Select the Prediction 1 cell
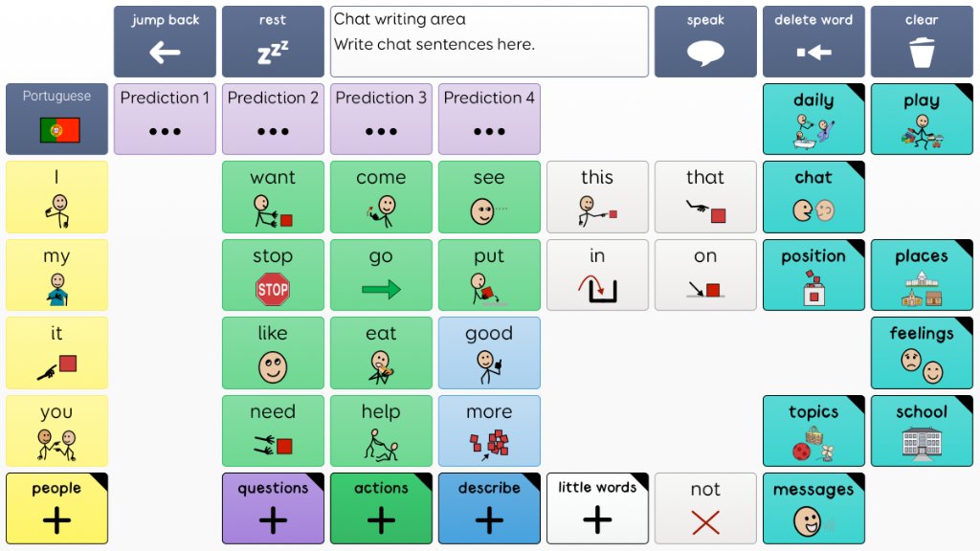Screen dimensions: 980x551 pyautogui.click(x=165, y=120)
